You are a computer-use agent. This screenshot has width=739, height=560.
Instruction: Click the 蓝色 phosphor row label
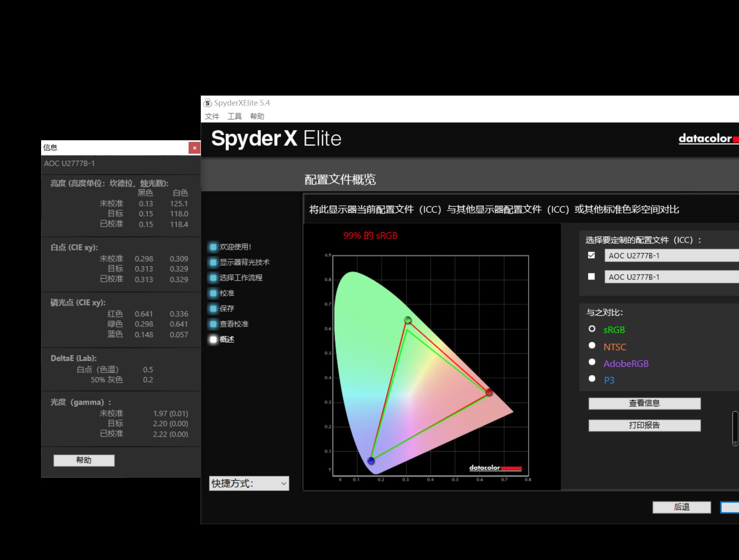point(115,334)
